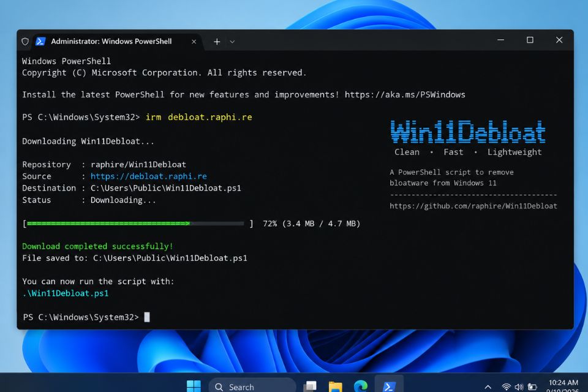Click the blinking cursor at the prompt
The width and height of the screenshot is (588, 392).
click(x=147, y=317)
